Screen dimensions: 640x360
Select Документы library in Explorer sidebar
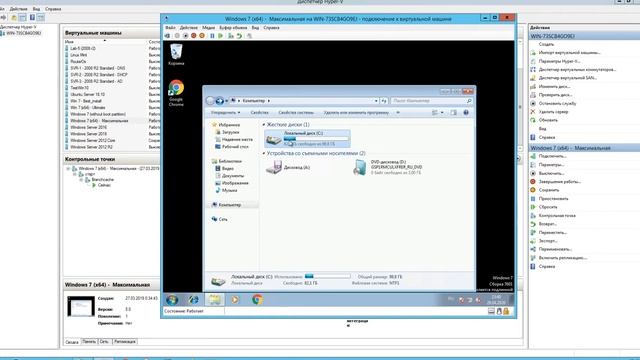[x=233, y=176]
